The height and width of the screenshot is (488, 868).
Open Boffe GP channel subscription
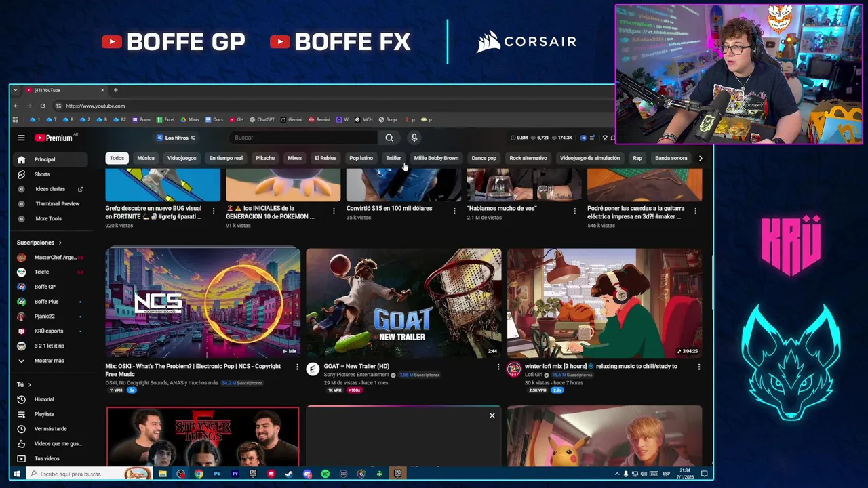[51, 287]
